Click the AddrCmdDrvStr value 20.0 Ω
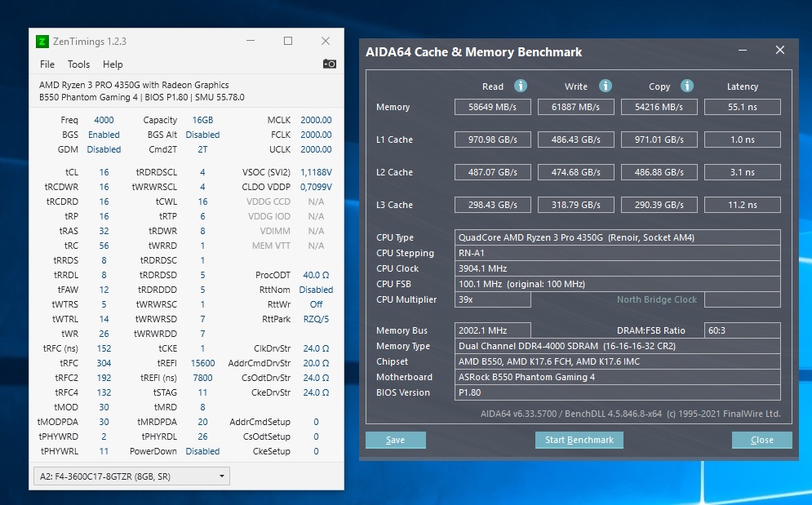Viewport: 812px width, 505px height. tap(316, 363)
